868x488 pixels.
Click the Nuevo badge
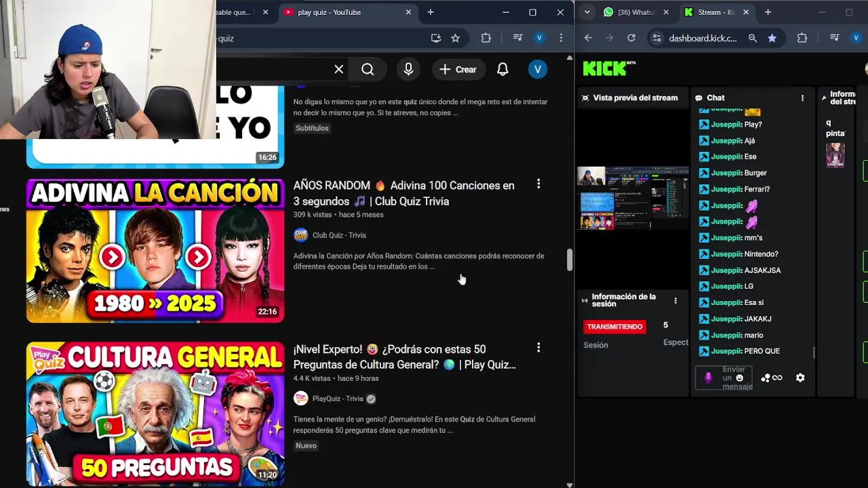(306, 445)
